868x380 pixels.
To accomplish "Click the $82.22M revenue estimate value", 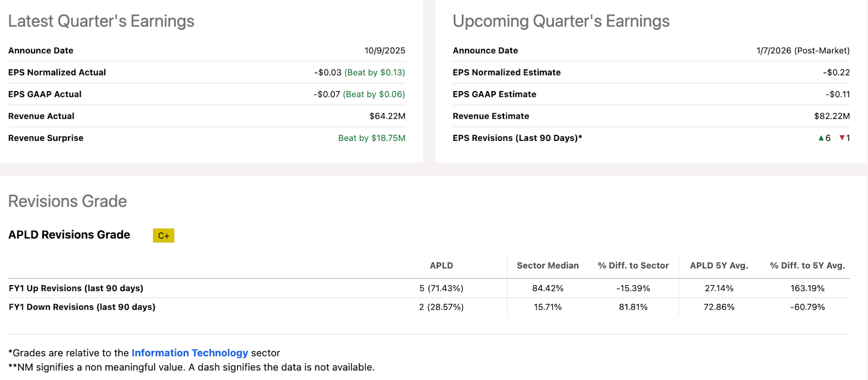I will coord(832,116).
